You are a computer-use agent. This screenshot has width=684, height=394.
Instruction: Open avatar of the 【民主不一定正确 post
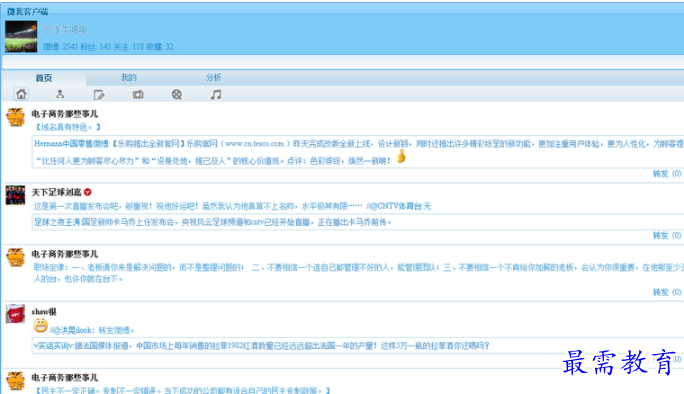pyautogui.click(x=15, y=381)
